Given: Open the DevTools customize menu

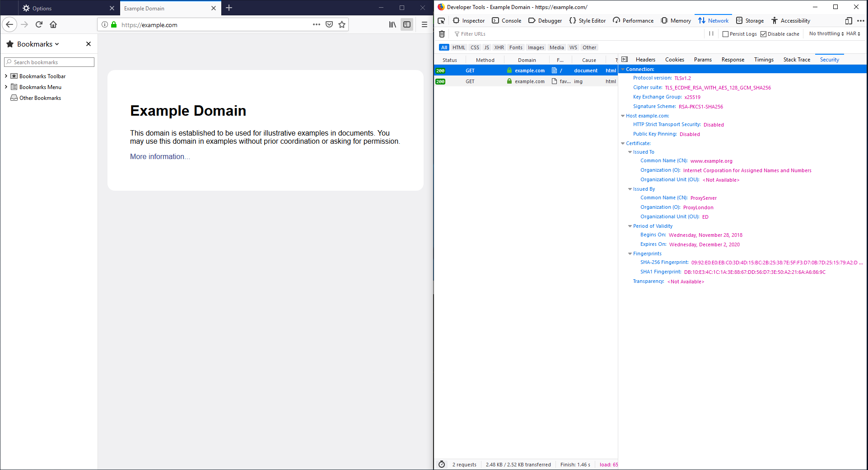Looking at the screenshot, I should (x=861, y=21).
